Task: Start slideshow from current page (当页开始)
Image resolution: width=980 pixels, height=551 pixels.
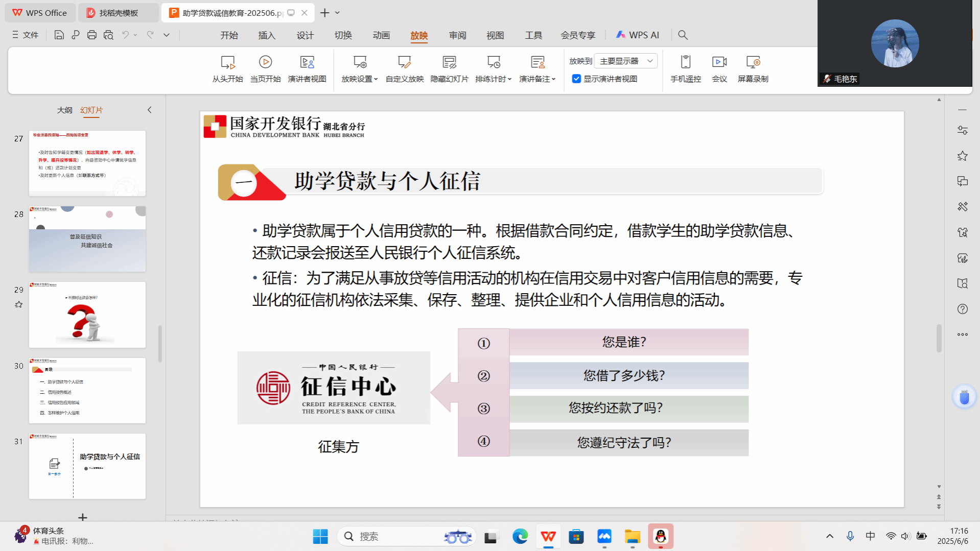Action: (265, 68)
